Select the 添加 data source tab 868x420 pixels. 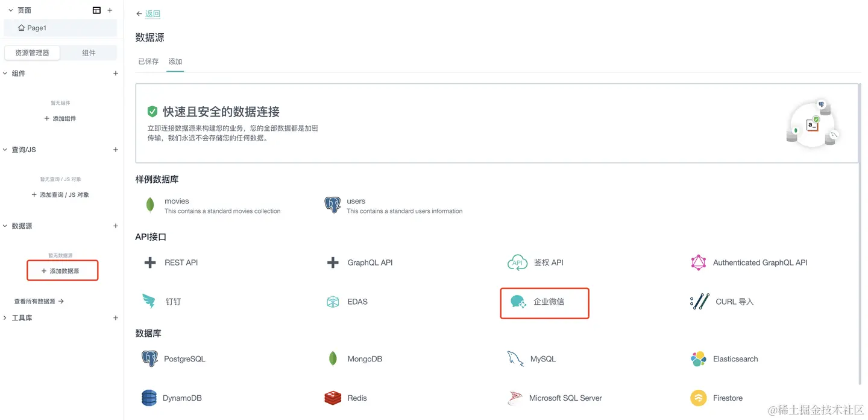click(175, 62)
